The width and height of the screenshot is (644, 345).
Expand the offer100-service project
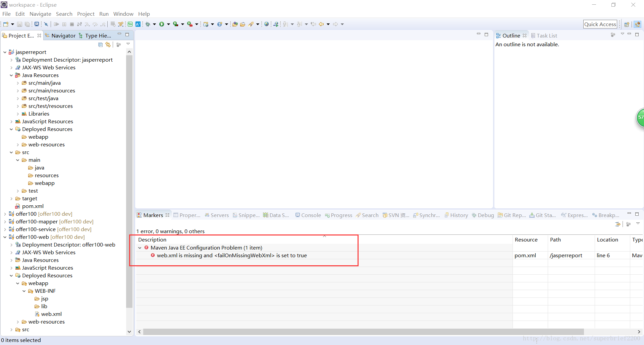(x=5, y=229)
